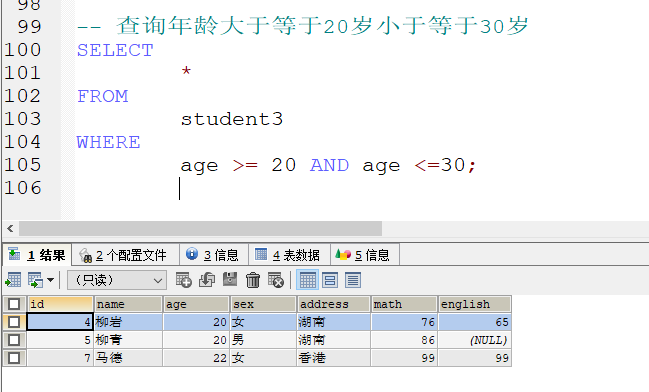
Task: Click the AND keyword on line 105
Action: [329, 166]
